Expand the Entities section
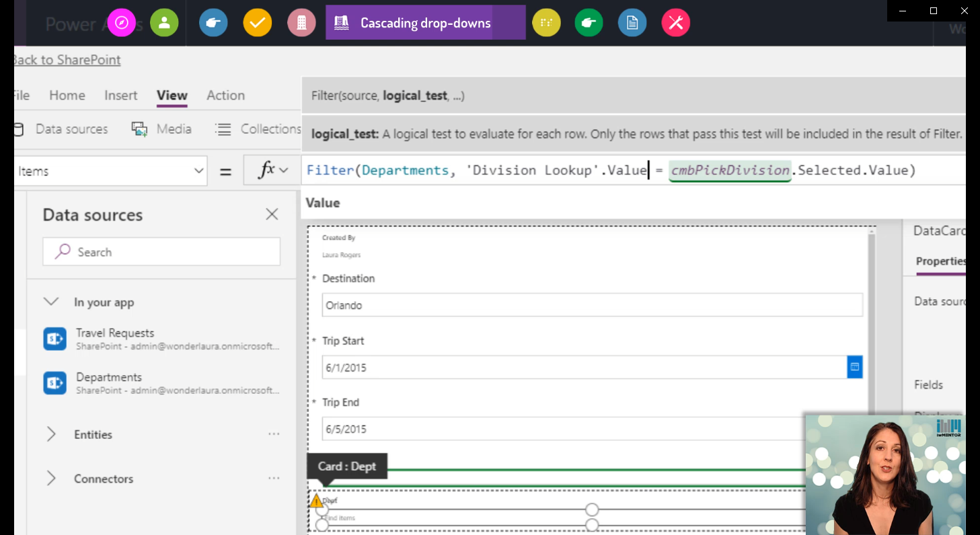 (51, 435)
